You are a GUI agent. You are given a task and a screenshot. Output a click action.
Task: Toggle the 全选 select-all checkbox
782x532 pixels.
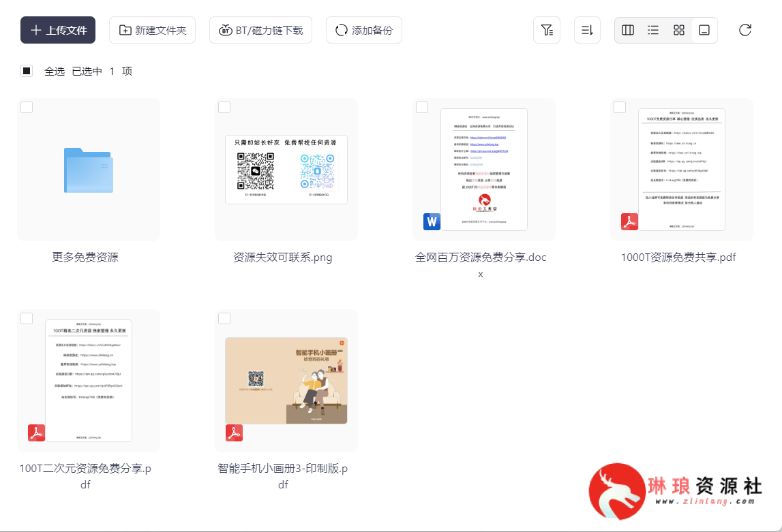click(x=27, y=71)
